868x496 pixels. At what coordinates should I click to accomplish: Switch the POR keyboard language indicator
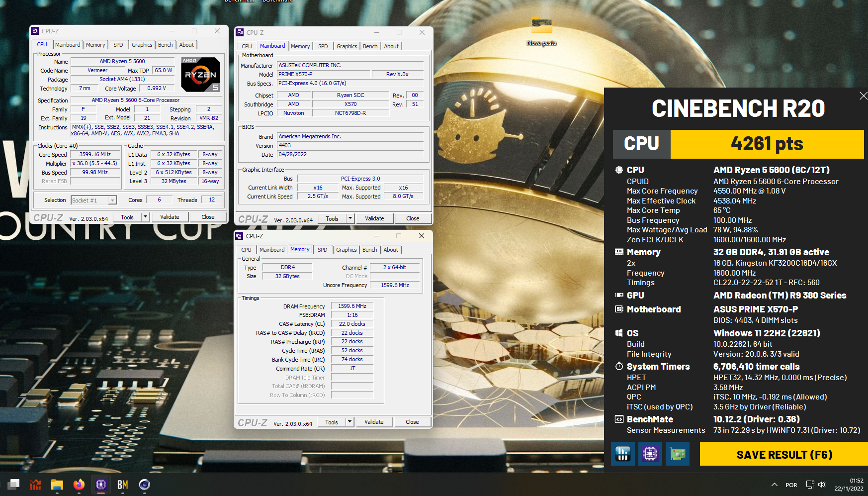791,485
